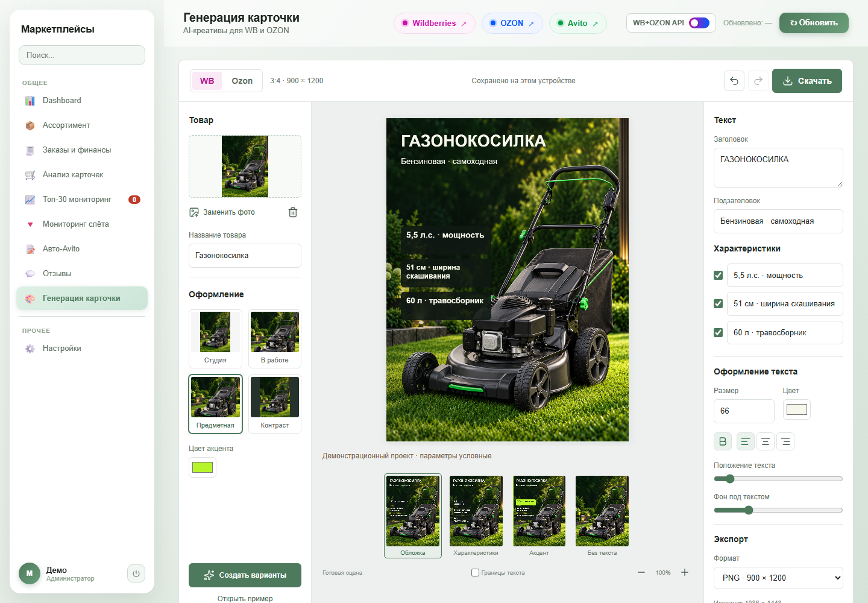Delete product photo with trash icon

coord(293,212)
